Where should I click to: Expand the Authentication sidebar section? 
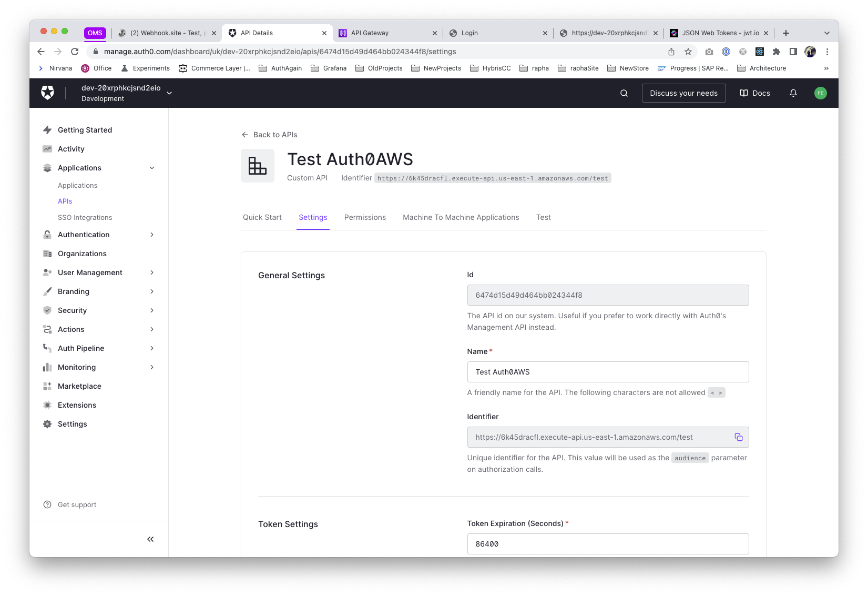[x=152, y=235]
